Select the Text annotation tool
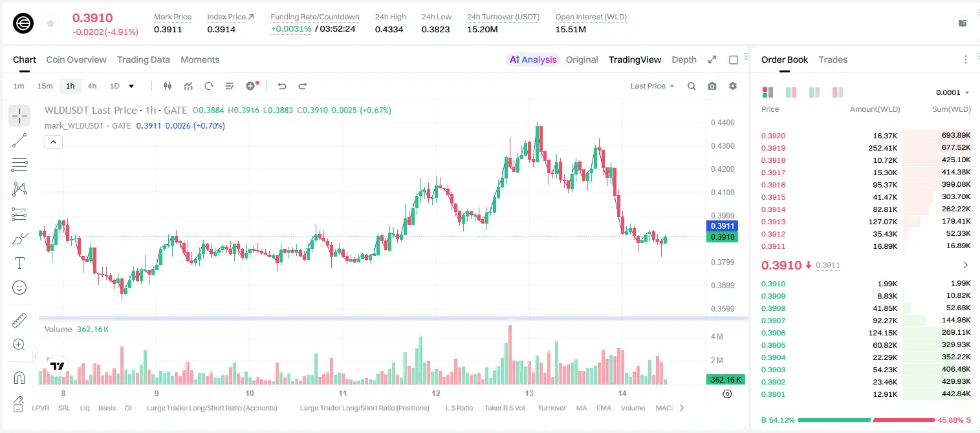Image resolution: width=980 pixels, height=433 pixels. pyautogui.click(x=19, y=263)
